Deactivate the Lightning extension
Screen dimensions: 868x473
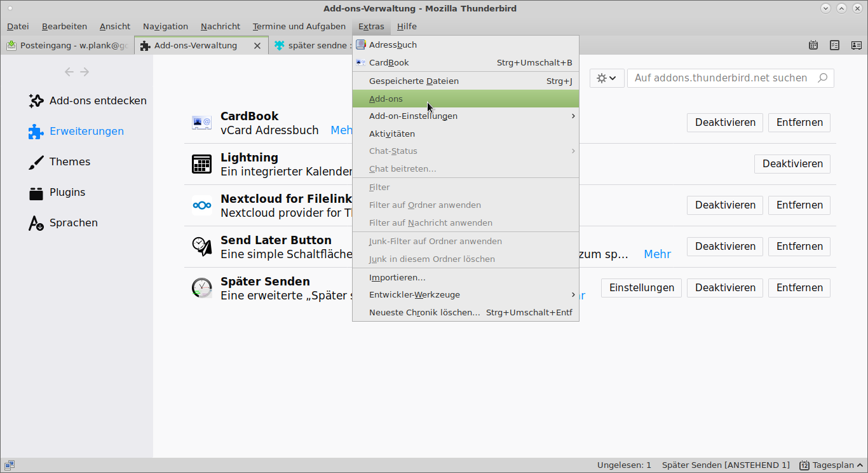point(792,164)
